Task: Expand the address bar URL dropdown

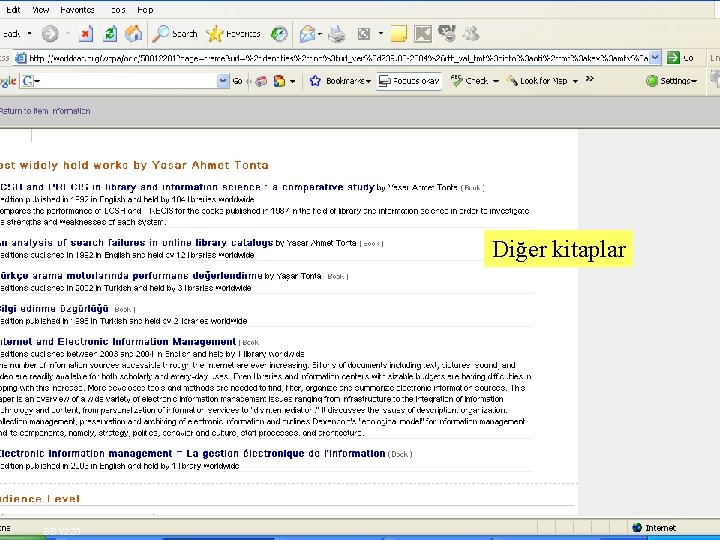Action: tap(655, 57)
